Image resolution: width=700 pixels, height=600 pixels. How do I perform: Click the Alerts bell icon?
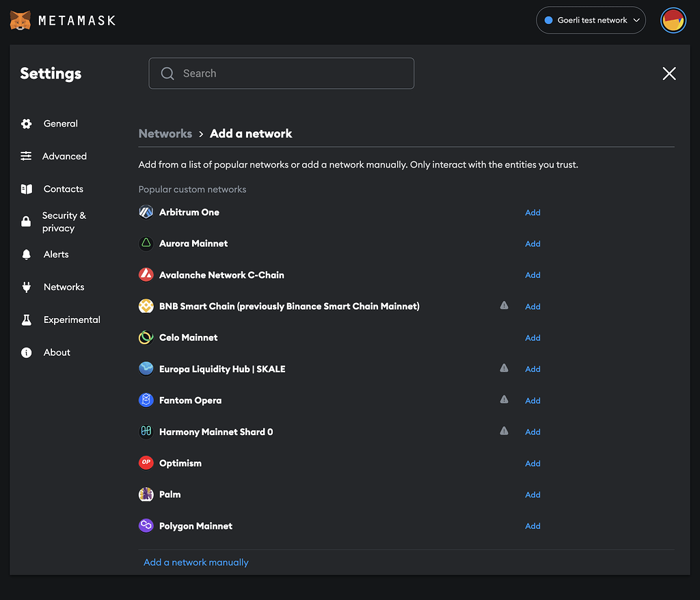(26, 254)
